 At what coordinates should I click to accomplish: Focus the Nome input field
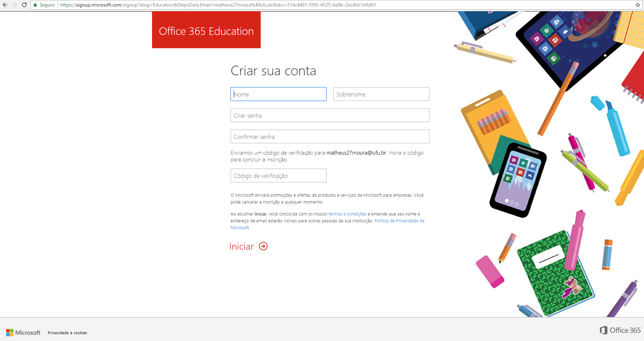click(x=278, y=94)
